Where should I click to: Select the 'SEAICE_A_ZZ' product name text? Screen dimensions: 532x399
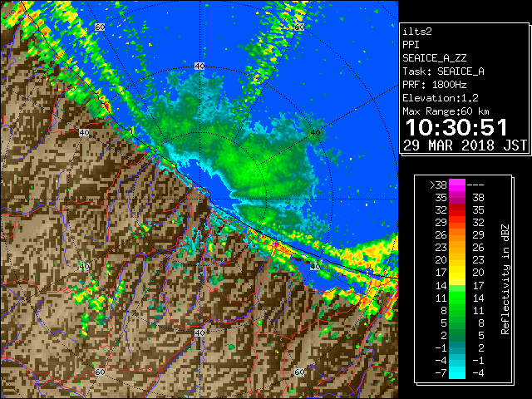pyautogui.click(x=435, y=58)
